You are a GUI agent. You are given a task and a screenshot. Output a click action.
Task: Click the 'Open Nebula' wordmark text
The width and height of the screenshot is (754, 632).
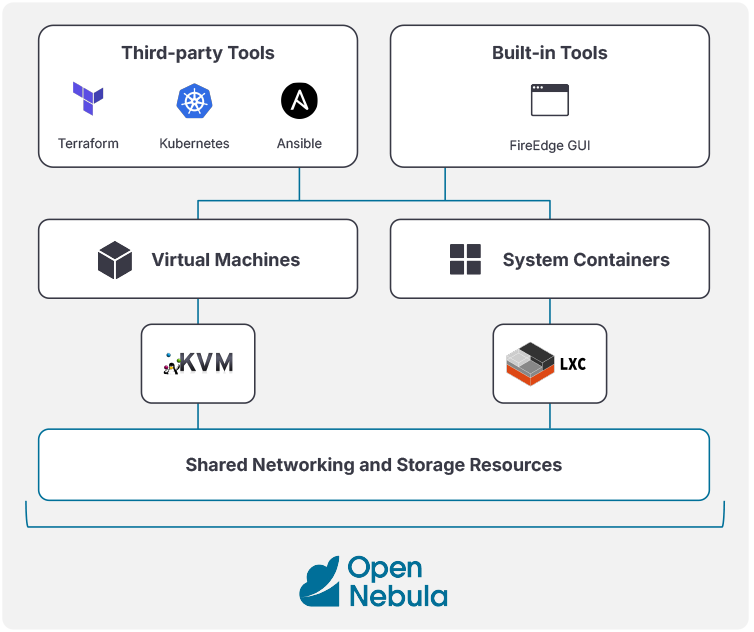397,582
